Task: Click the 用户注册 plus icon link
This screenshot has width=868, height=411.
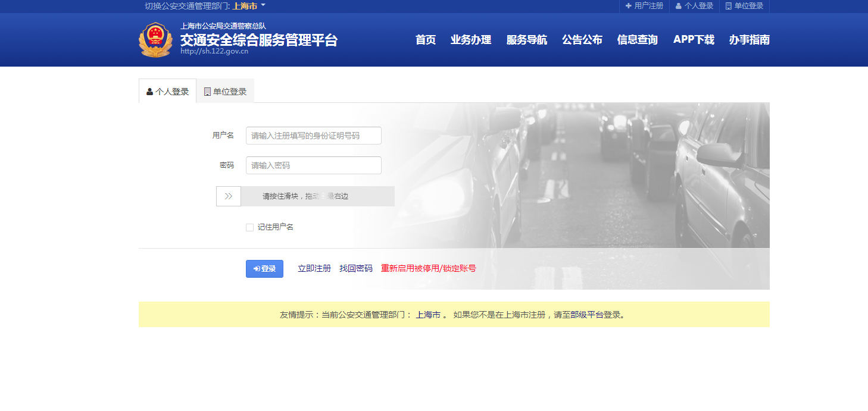Action: pos(644,6)
